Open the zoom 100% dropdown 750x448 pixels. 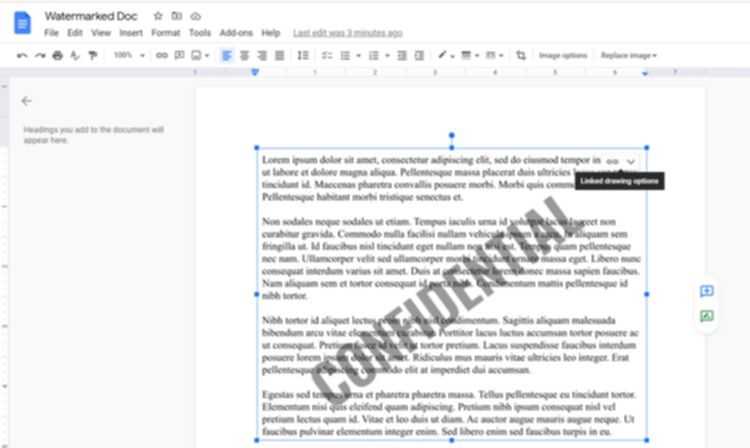(129, 55)
